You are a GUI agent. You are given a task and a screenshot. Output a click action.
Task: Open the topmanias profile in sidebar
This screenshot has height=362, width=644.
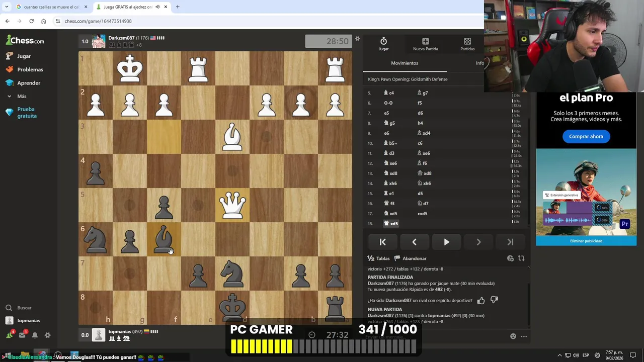point(23,320)
